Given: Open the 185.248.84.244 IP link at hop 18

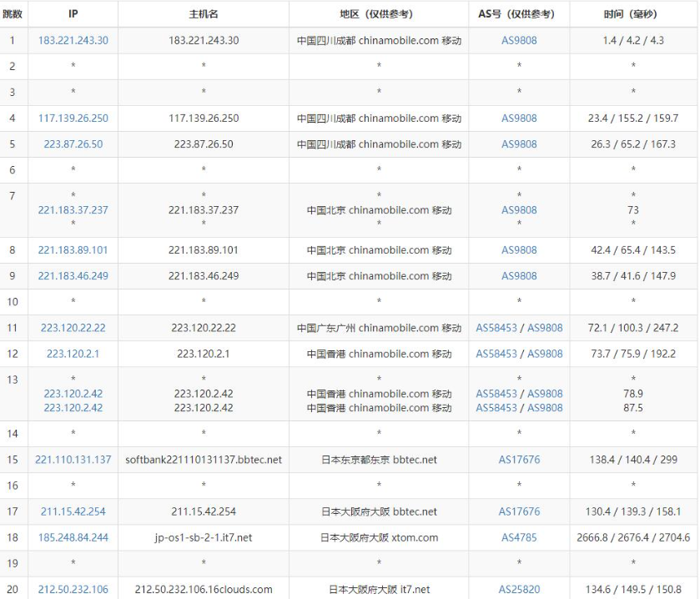Looking at the screenshot, I should (73, 537).
